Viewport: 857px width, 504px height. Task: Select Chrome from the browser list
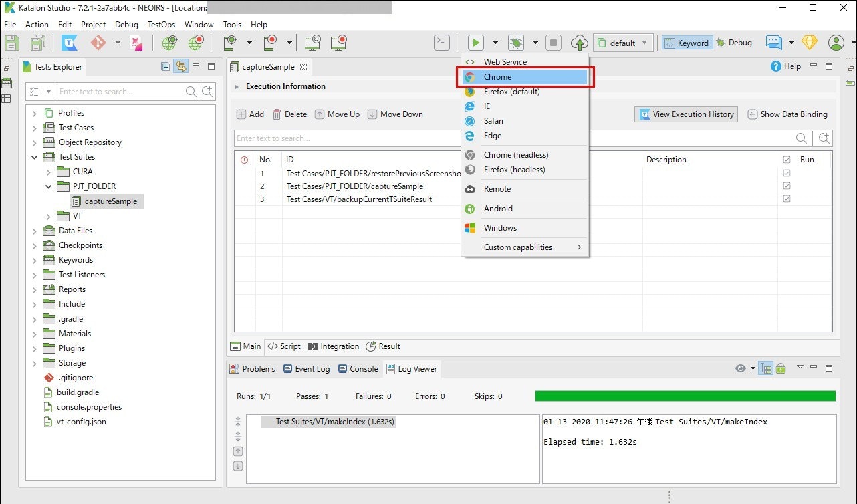[525, 77]
